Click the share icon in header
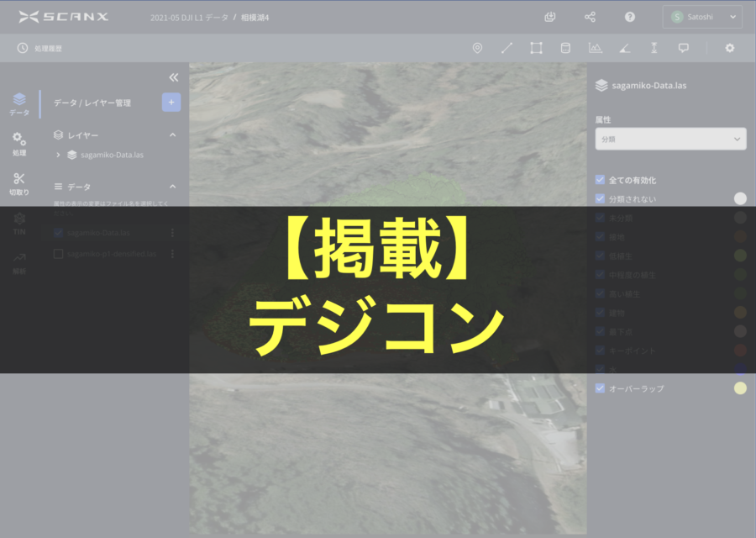This screenshot has width=756, height=538. pyautogui.click(x=590, y=17)
